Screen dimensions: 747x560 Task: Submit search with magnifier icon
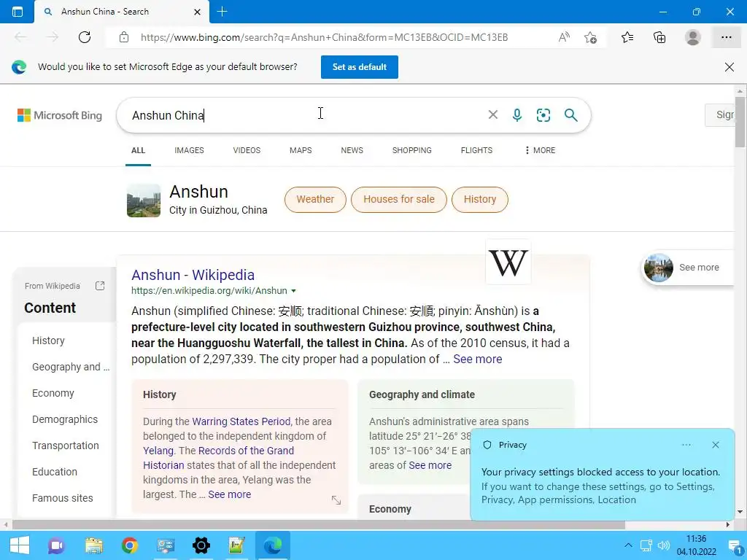coord(570,114)
